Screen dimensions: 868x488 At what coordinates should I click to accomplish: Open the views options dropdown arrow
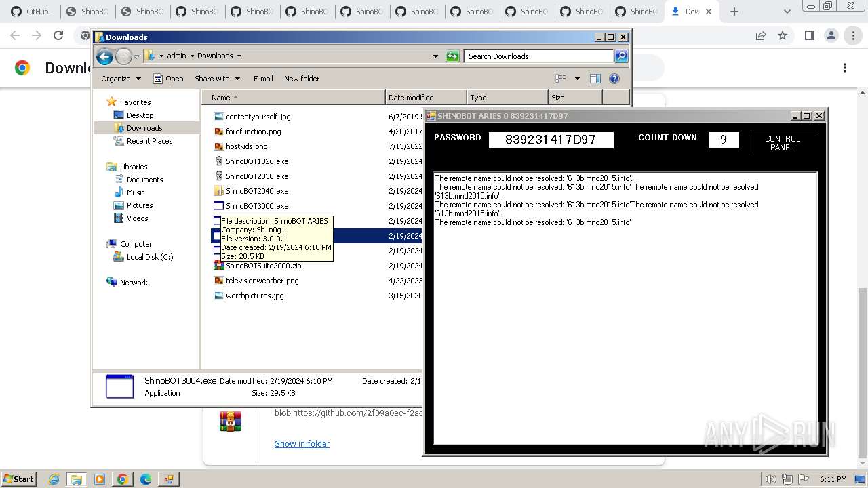tap(577, 79)
